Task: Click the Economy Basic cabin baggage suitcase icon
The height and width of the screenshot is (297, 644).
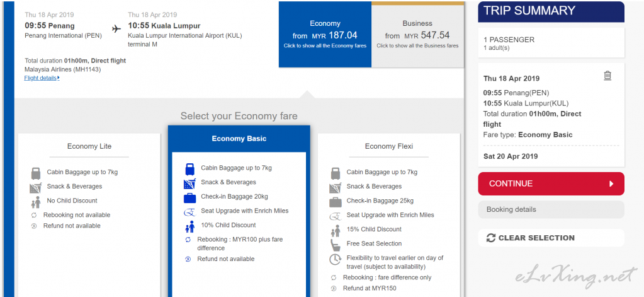Action: click(x=189, y=169)
